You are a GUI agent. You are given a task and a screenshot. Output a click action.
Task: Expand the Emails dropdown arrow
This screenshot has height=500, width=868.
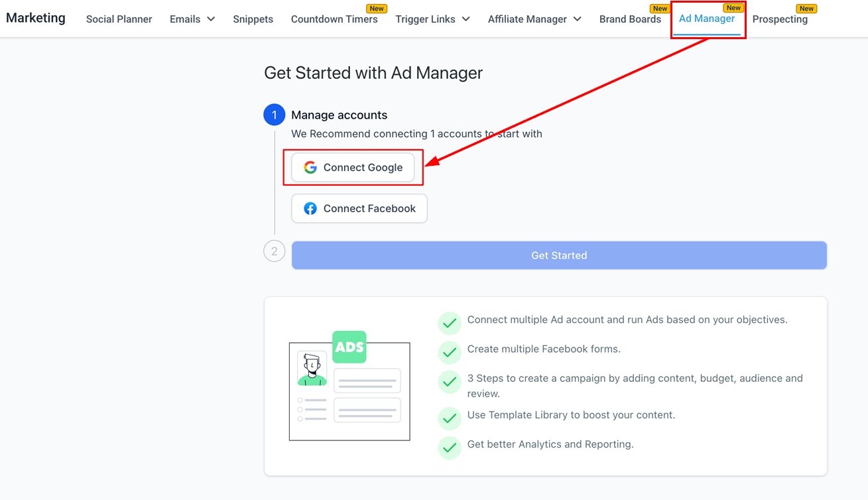[x=211, y=19]
